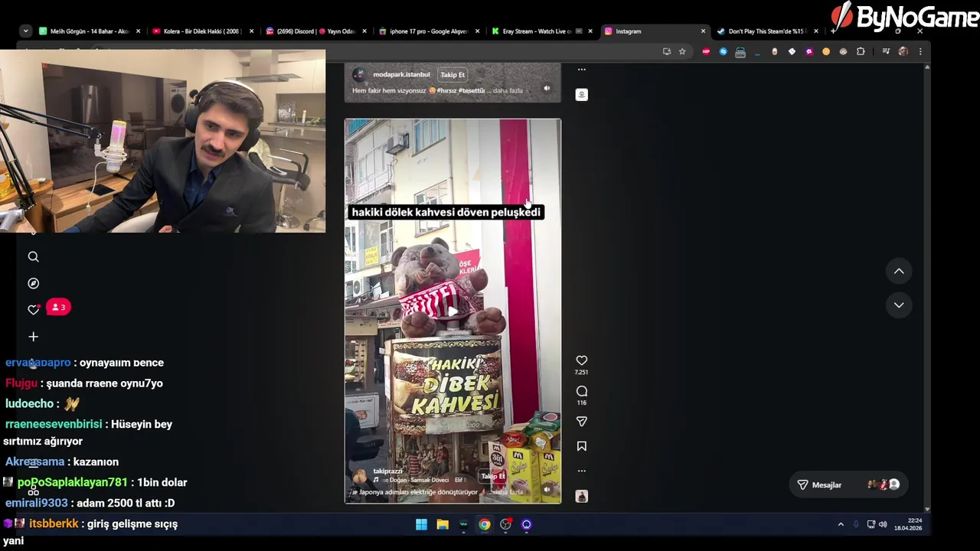This screenshot has height=551, width=980.
Task: Save the reel with the bookmark icon
Action: coord(581,446)
